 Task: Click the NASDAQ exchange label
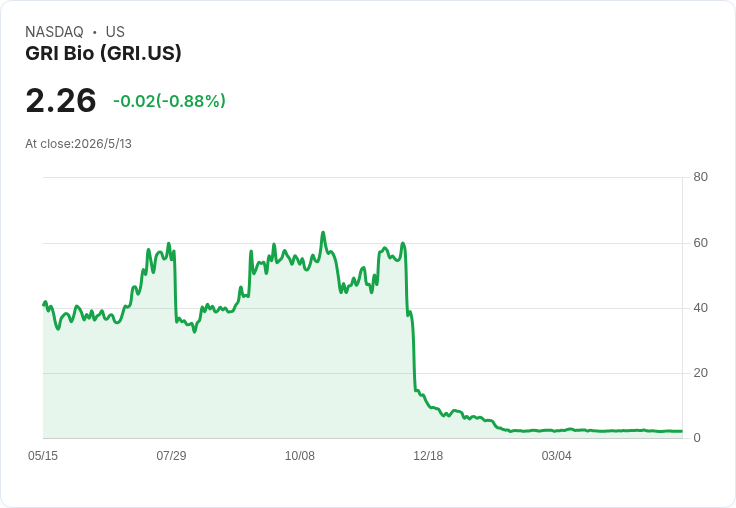pyautogui.click(x=54, y=32)
